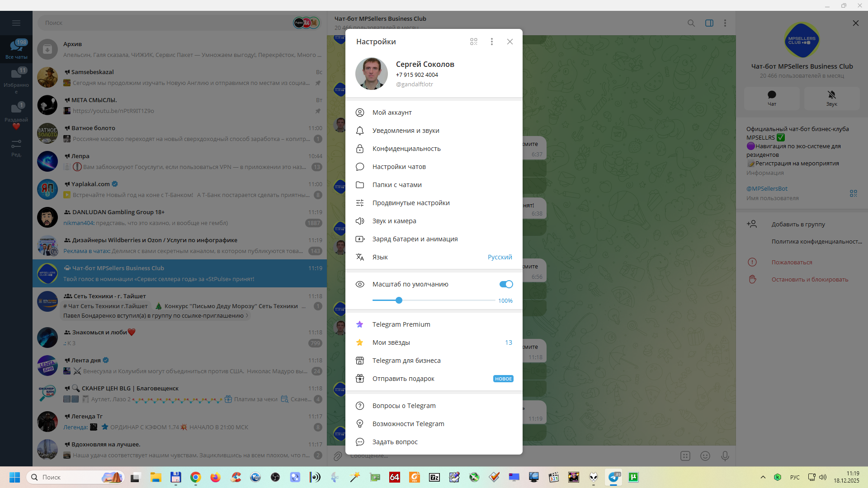The image size is (868, 488).
Task: Open Уведомления и звуки settings
Action: point(406,131)
